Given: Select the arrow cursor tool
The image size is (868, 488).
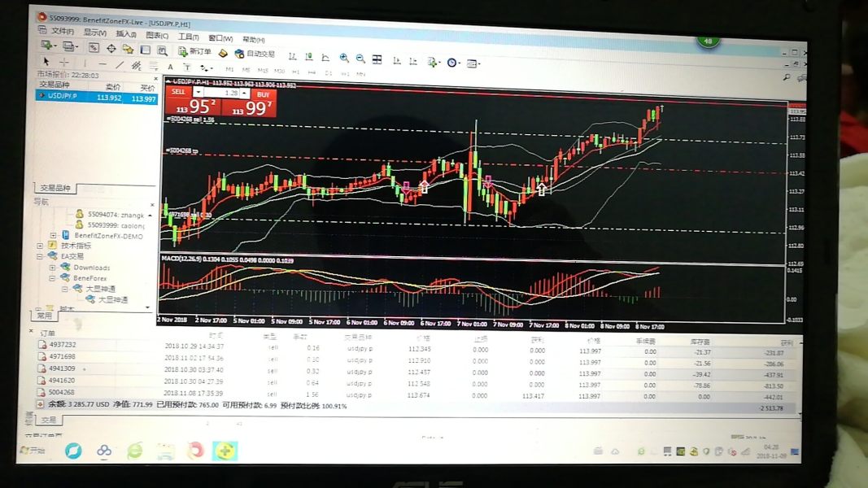Looking at the screenshot, I should pos(46,62).
